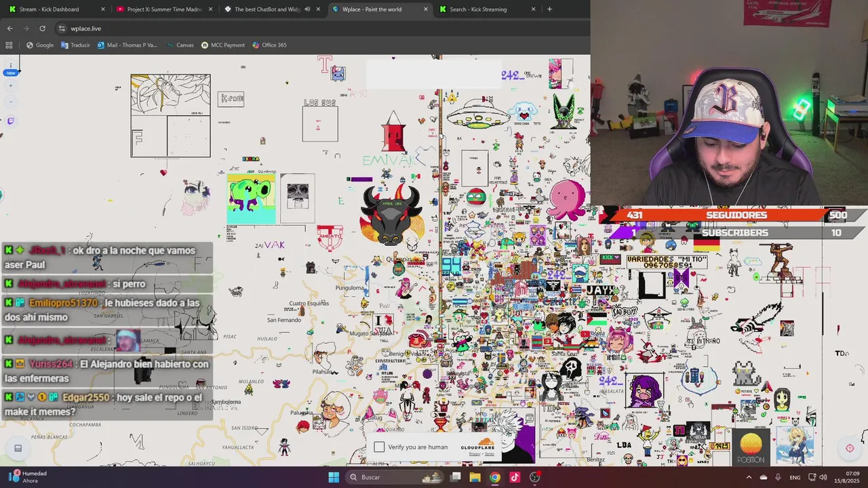Zoom in the Wplace map

tap(11, 86)
